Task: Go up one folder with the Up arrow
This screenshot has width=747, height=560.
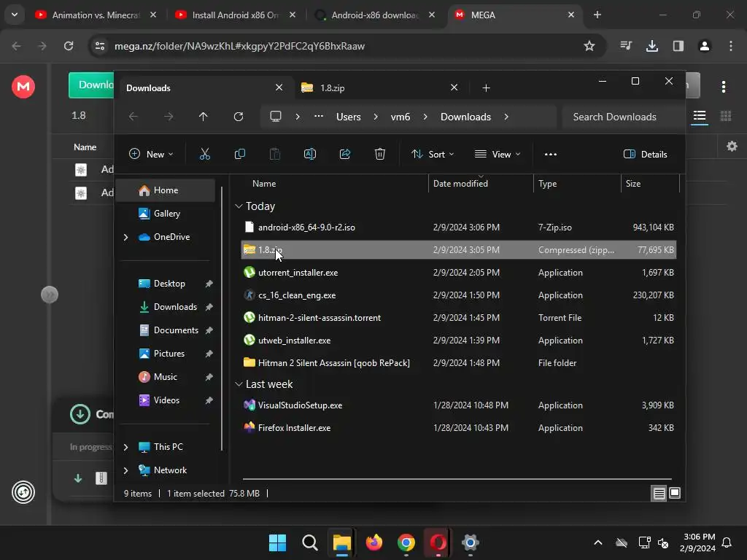Action: [x=203, y=117]
